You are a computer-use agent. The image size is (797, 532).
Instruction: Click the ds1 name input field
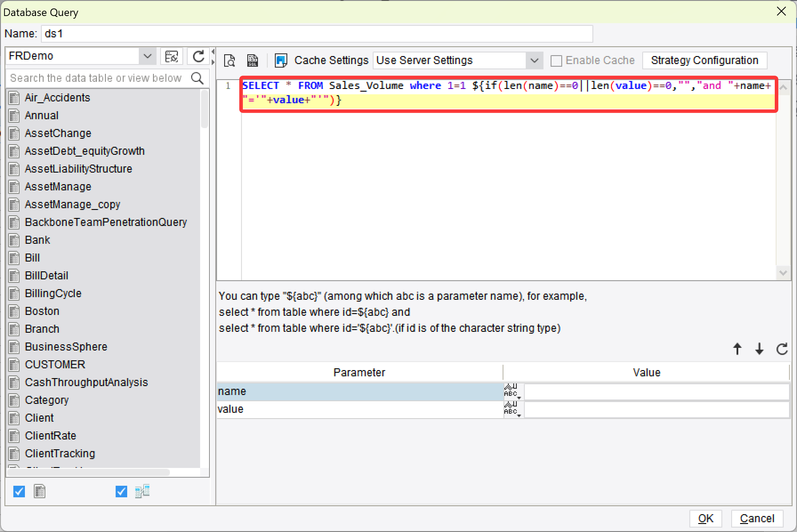click(x=316, y=33)
